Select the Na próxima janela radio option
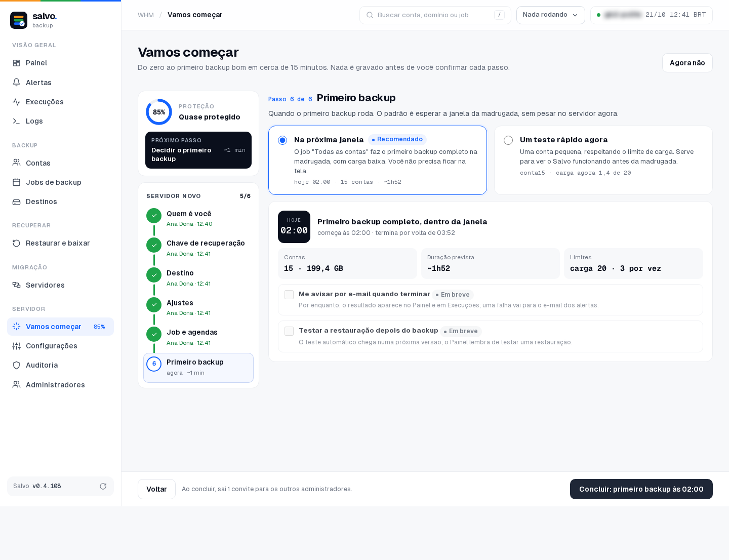 pyautogui.click(x=282, y=140)
